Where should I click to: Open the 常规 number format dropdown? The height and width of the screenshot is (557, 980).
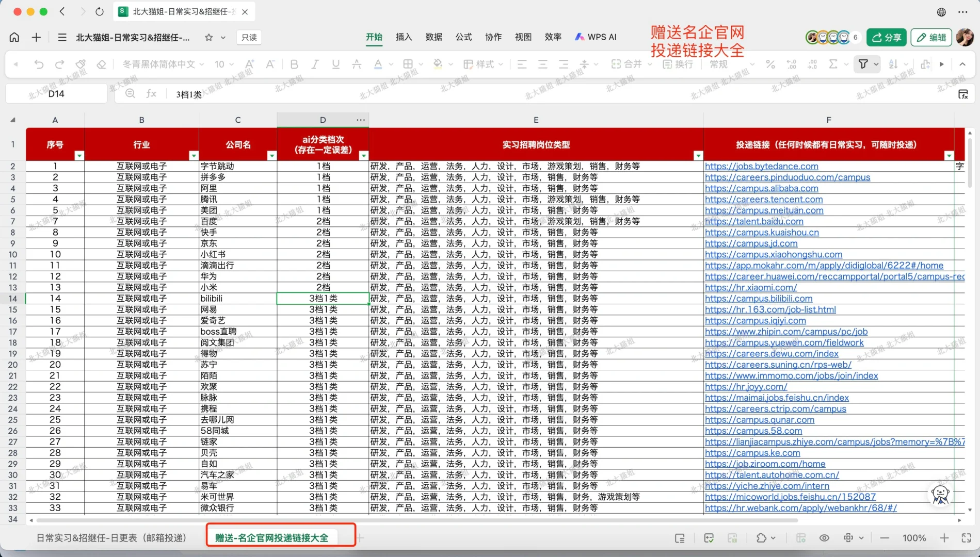[x=732, y=64]
